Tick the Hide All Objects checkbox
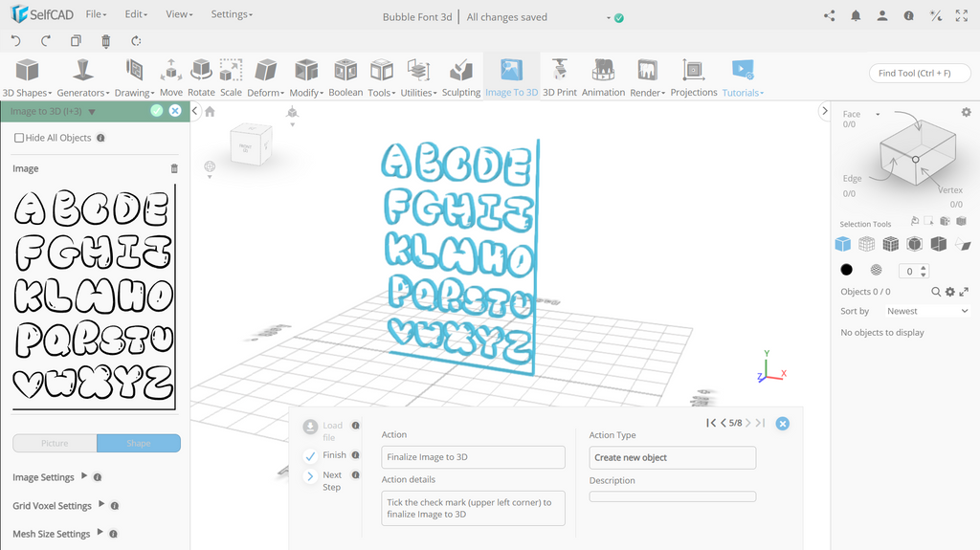 point(19,138)
